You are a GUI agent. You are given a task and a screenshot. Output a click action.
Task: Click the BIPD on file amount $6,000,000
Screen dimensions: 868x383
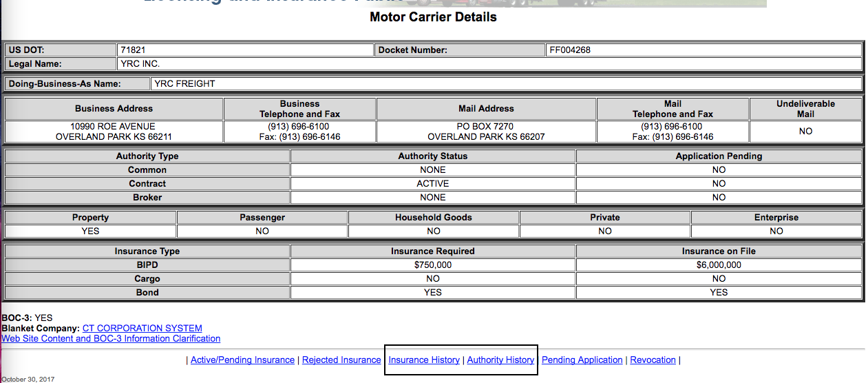click(x=719, y=265)
